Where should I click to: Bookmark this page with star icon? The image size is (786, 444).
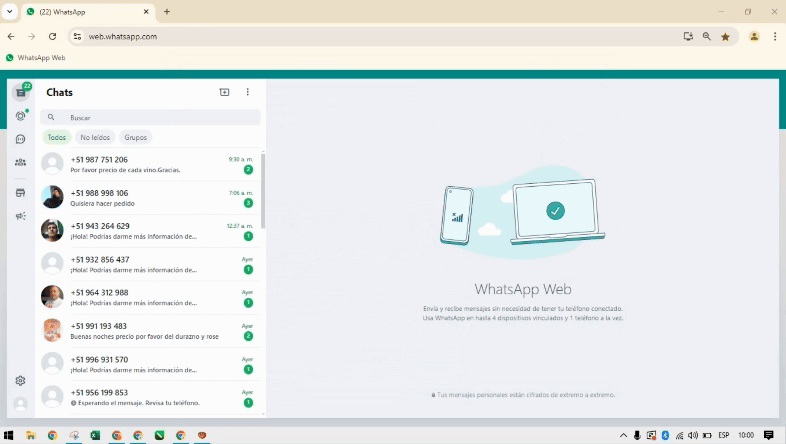[725, 36]
